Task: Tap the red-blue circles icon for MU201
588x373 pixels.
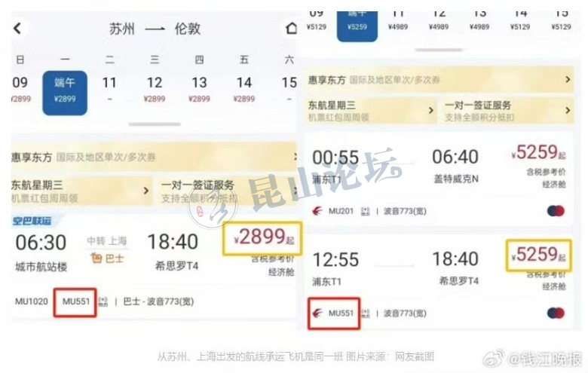Action: pos(556,211)
